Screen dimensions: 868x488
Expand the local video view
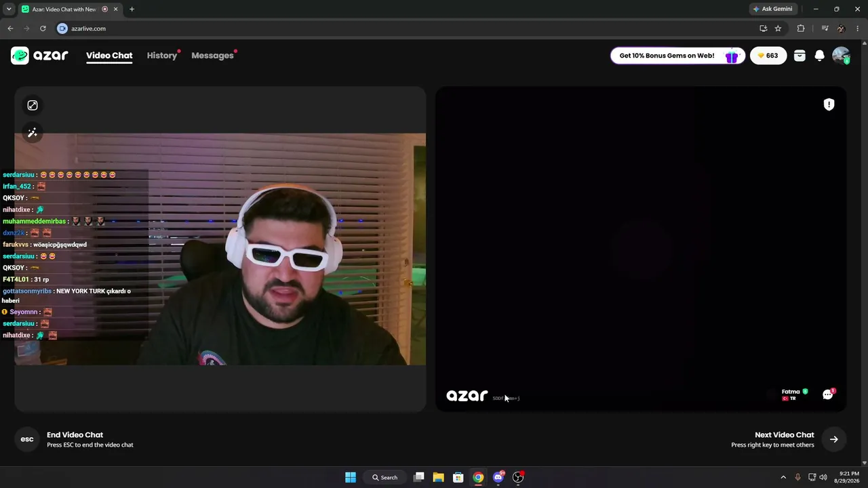[x=33, y=105]
